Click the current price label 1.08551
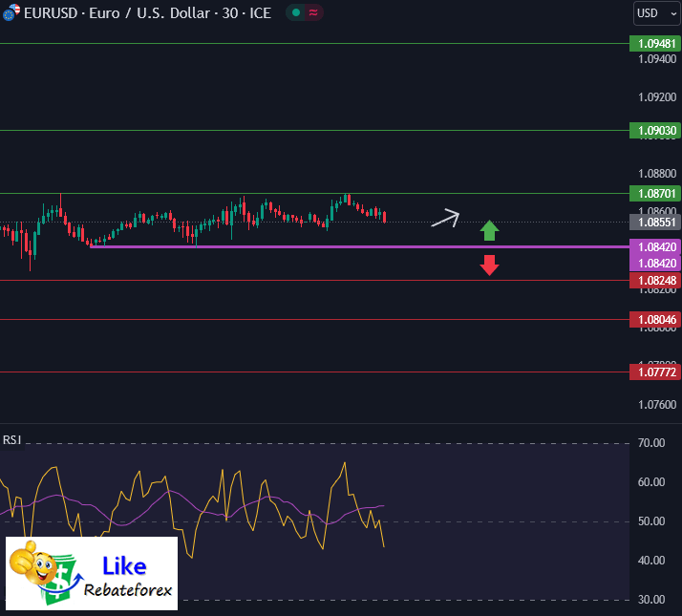Viewport: 682px width, 616px height. [x=655, y=223]
